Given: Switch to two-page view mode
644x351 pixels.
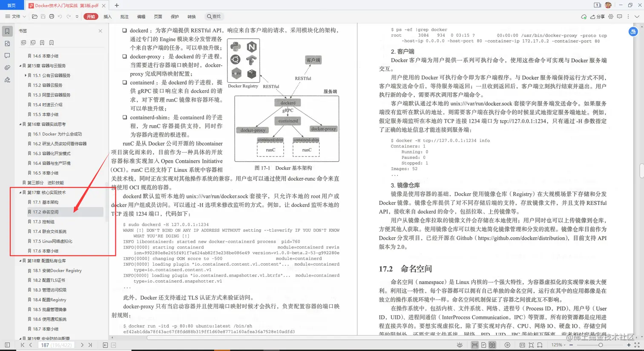Looking at the screenshot, I should point(493,345).
